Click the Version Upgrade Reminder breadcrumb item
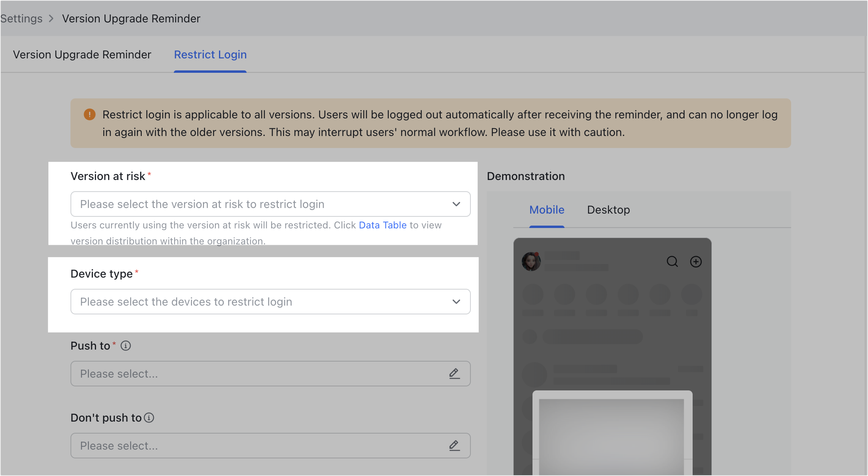This screenshot has width=868, height=476. click(x=131, y=18)
